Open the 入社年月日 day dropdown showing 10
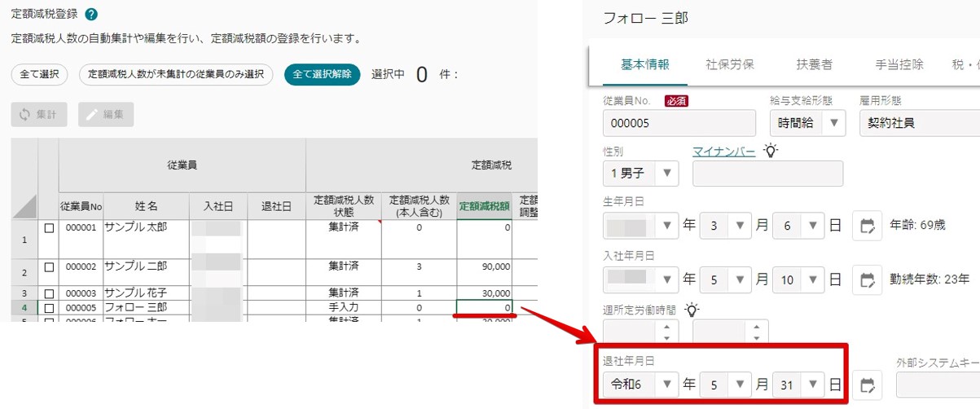Image resolution: width=980 pixels, height=409 pixels. (x=799, y=280)
